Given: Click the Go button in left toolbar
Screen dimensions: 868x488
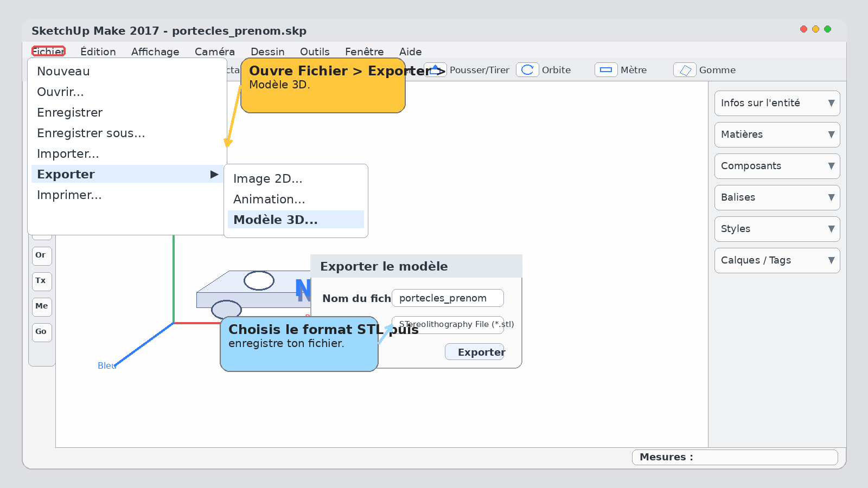Looking at the screenshot, I should (42, 332).
